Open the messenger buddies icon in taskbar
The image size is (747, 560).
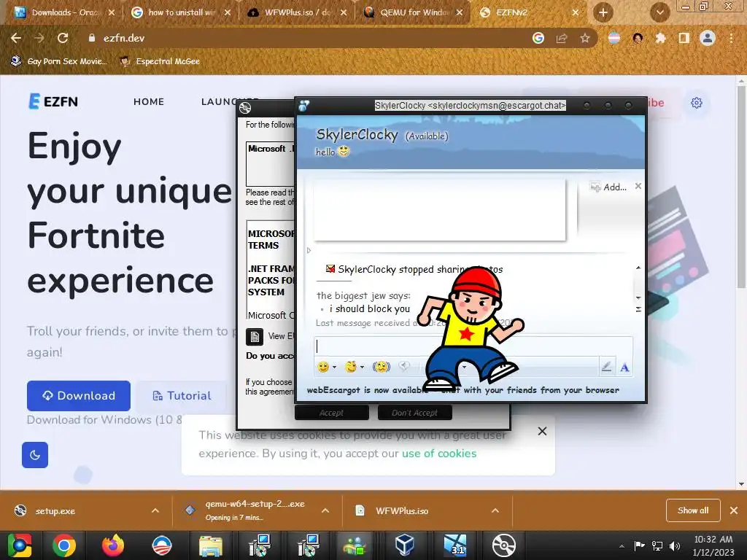point(355,545)
